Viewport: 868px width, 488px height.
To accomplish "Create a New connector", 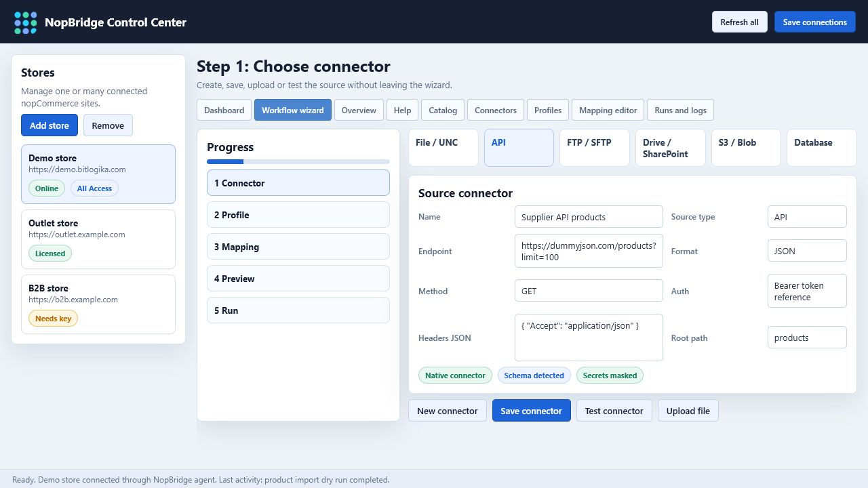I will 448,411.
